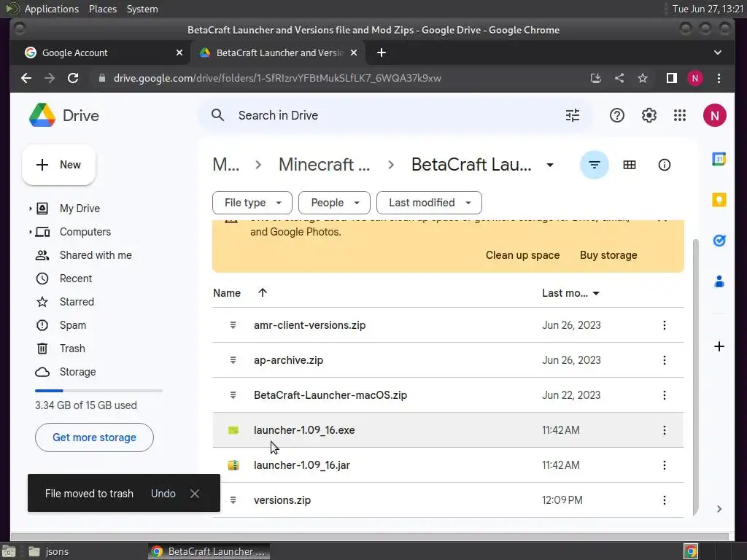Open the System menu

(142, 9)
